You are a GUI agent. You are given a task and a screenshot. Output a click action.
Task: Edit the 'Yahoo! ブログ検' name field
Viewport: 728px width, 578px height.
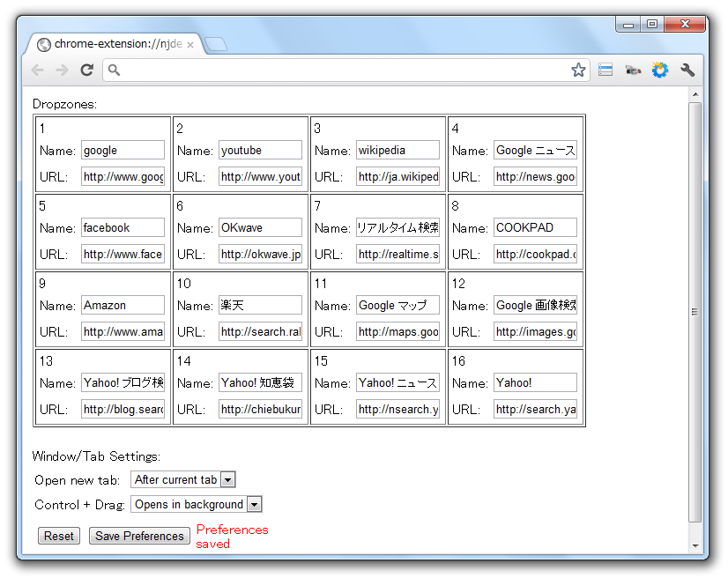pos(123,382)
